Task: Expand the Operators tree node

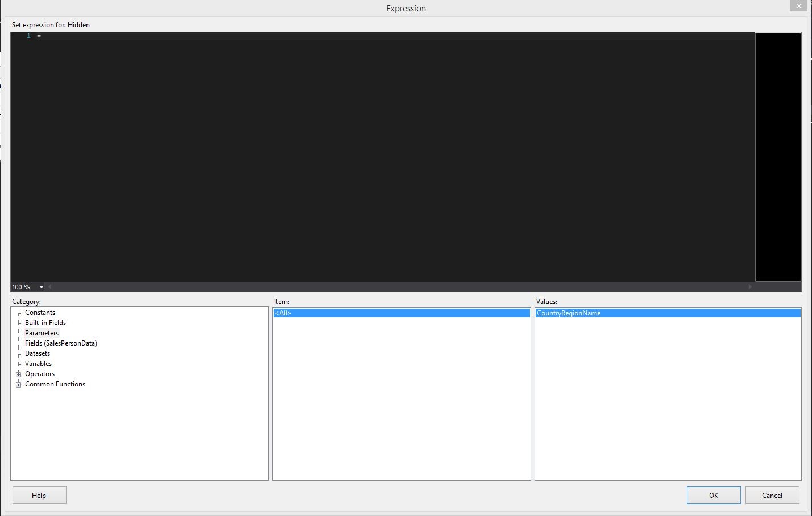Action: (18, 374)
